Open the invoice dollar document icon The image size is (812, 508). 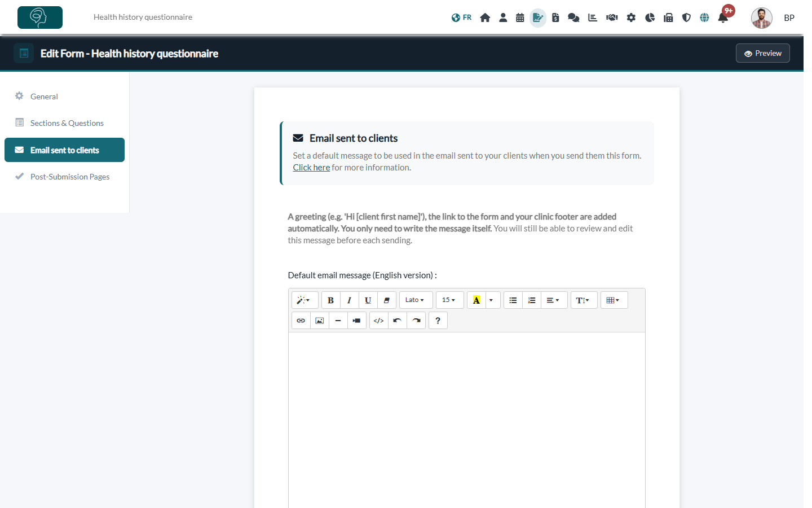[x=555, y=17]
